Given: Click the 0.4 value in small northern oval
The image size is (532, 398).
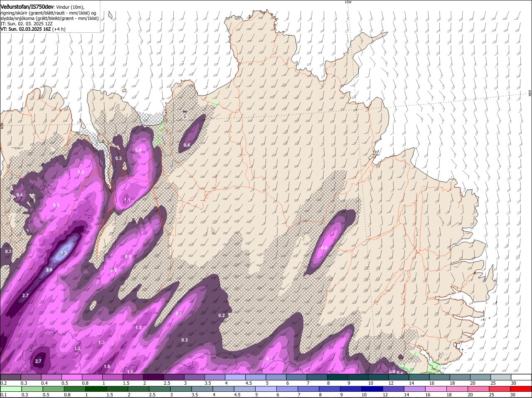Looking at the screenshot, I should (187, 145).
